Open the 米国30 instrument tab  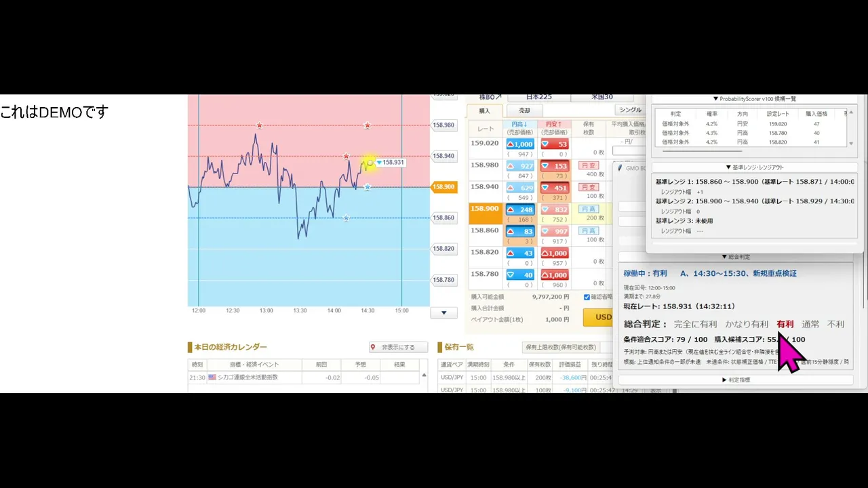point(603,97)
